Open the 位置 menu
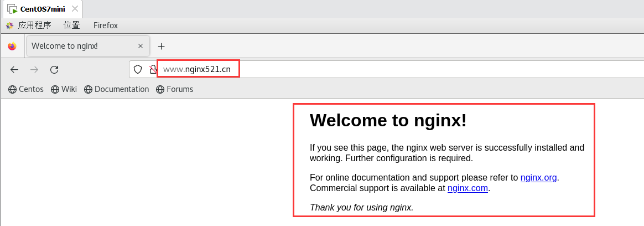This screenshot has height=226, width=644. click(72, 25)
